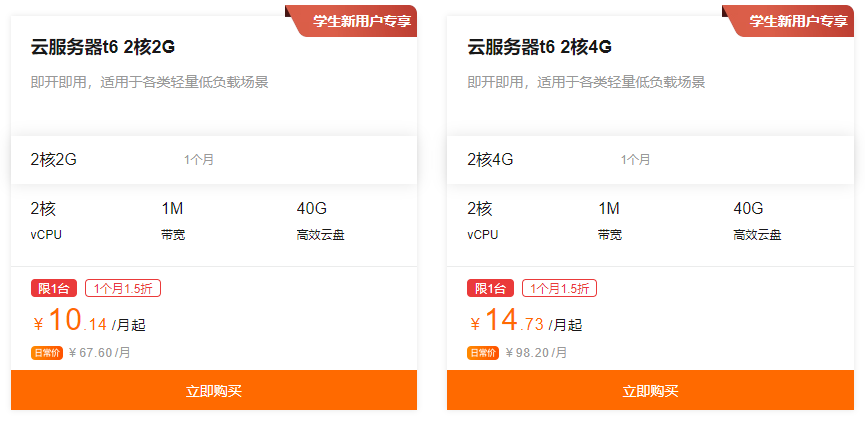Screen dimensions: 865x422
Task: Click the 日常价 badge beside ¥67.60
Action: tap(47, 353)
